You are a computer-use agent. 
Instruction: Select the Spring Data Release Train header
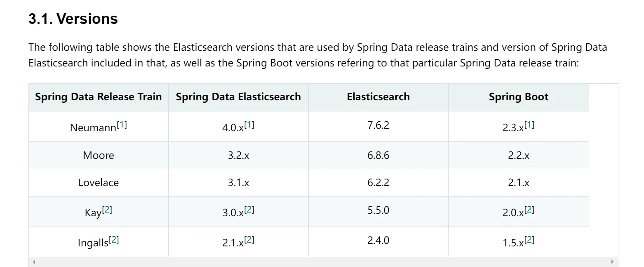(x=99, y=97)
